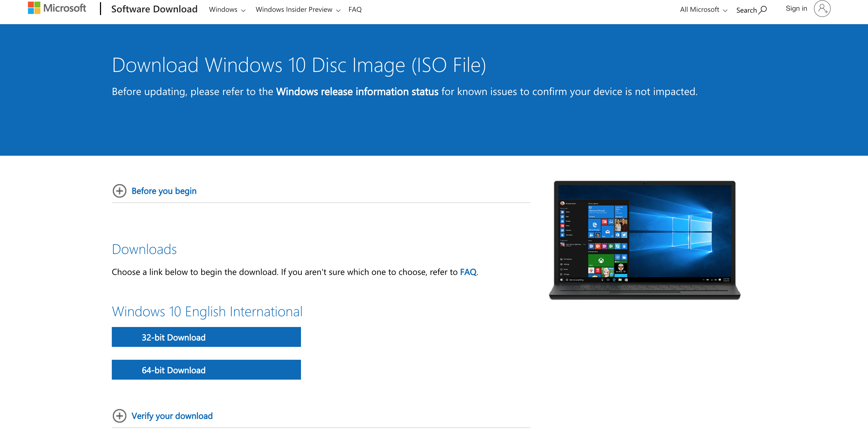Start the 64-bit Download
Image resolution: width=868 pixels, height=436 pixels.
click(206, 370)
